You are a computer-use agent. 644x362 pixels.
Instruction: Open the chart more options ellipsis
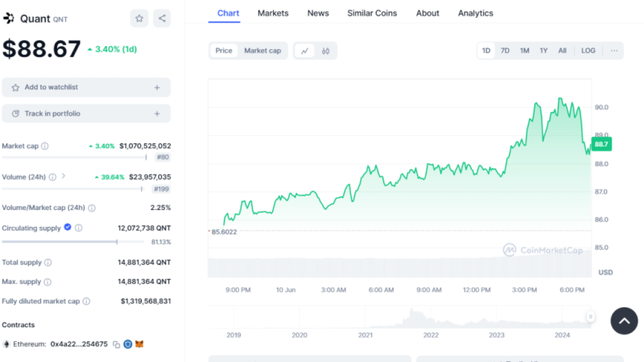click(x=614, y=51)
